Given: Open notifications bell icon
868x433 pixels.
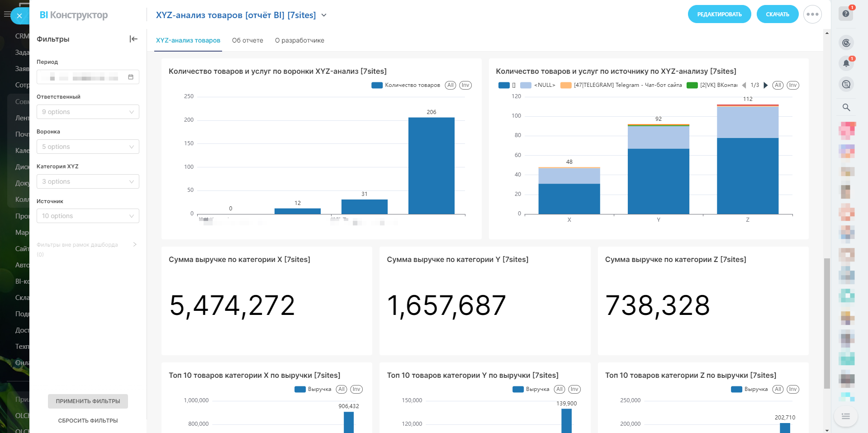Looking at the screenshot, I should (x=846, y=63).
